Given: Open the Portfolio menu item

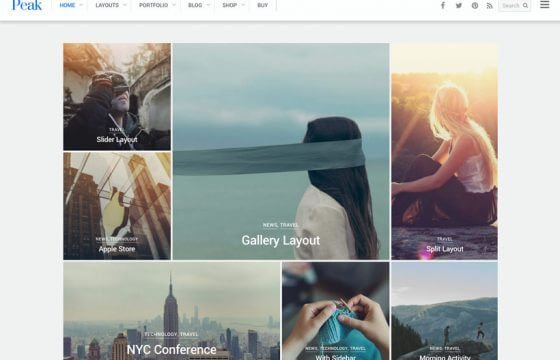Looking at the screenshot, I should pyautogui.click(x=154, y=5).
